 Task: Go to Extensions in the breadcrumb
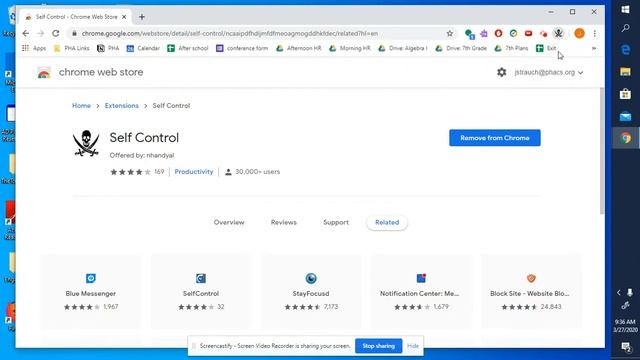(122, 106)
